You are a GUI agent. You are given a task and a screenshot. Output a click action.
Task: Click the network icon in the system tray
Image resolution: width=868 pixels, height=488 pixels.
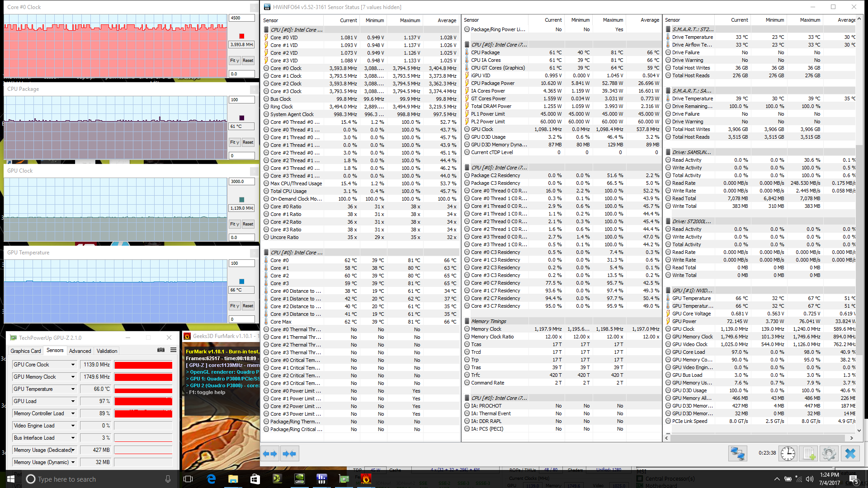pyautogui.click(x=799, y=479)
